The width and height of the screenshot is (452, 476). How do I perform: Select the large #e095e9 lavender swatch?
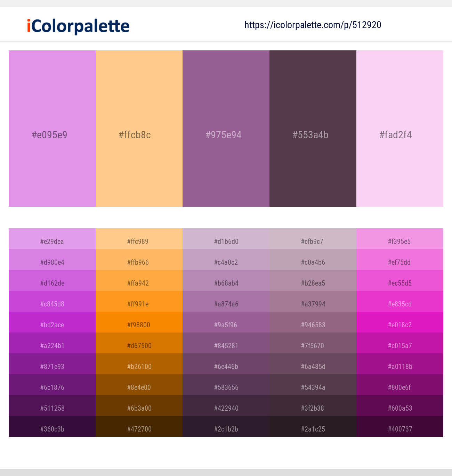coord(52,129)
